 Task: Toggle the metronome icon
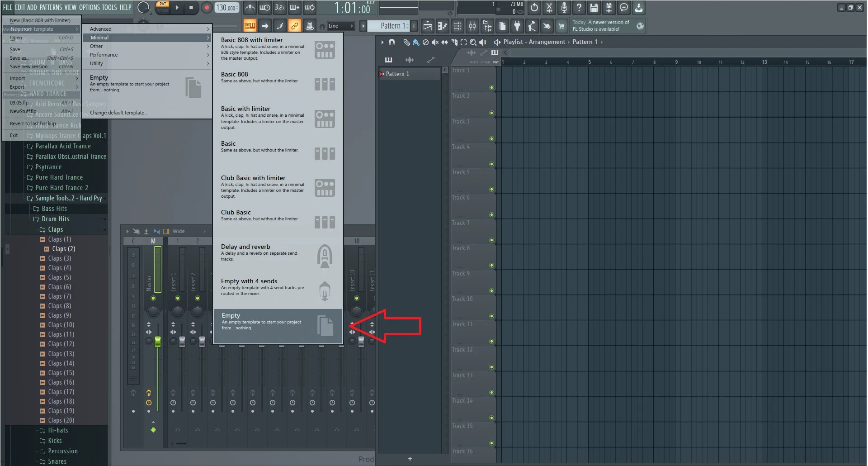[x=250, y=8]
